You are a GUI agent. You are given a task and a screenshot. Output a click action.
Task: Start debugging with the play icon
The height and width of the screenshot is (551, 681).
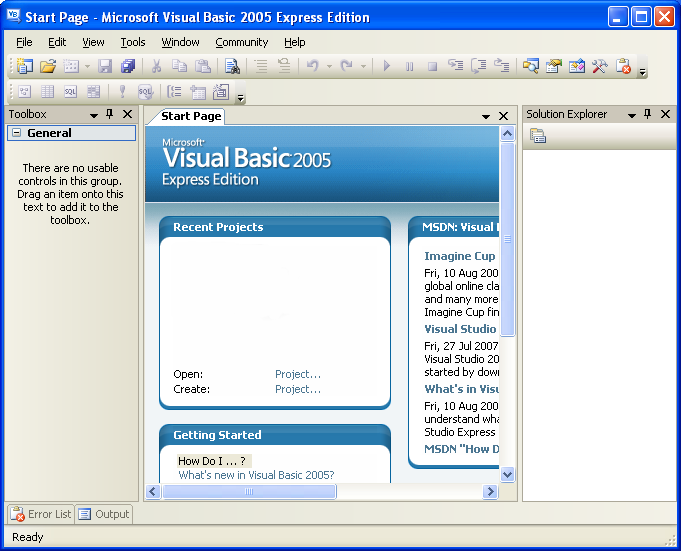(x=387, y=66)
